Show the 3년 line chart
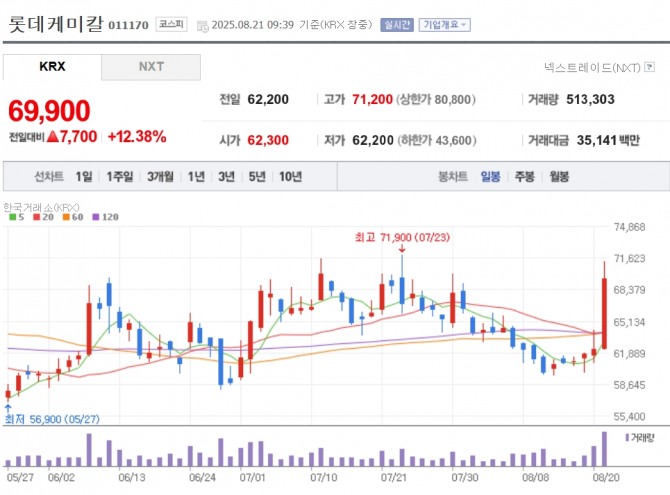670x495 pixels. [x=226, y=176]
